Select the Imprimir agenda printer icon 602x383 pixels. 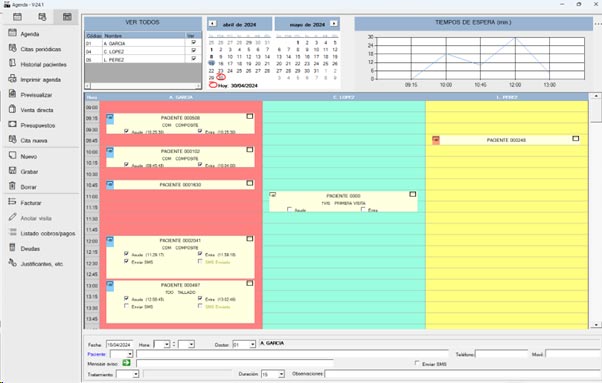pos(13,79)
